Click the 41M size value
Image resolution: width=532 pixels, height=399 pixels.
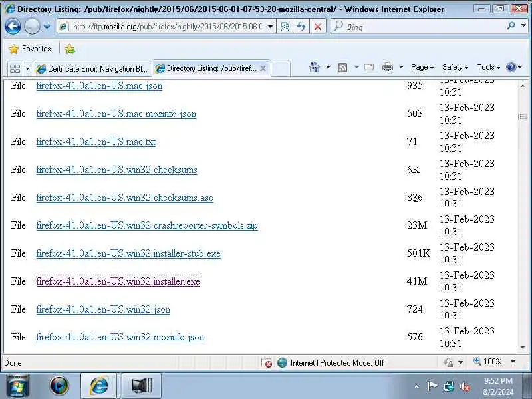(x=417, y=281)
